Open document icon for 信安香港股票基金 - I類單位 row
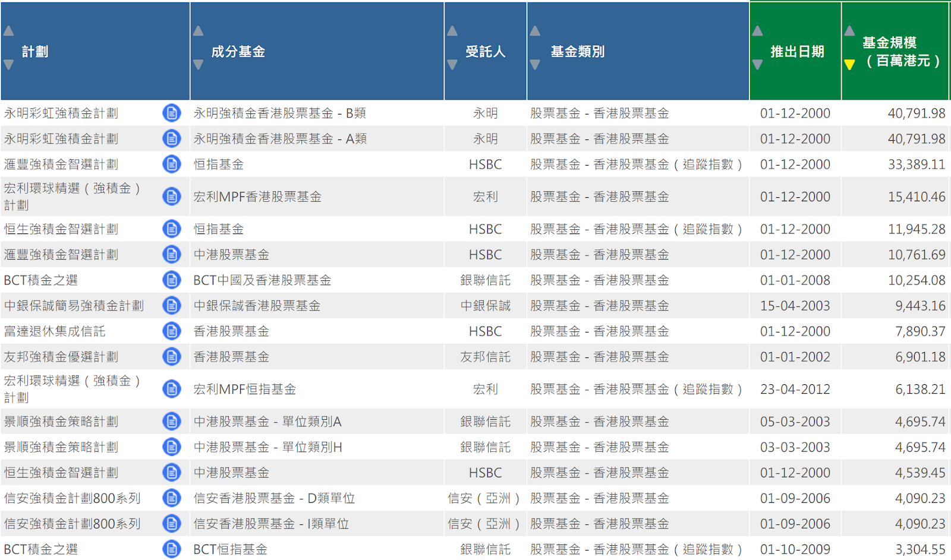Screen dimensions: 951x560 tap(172, 523)
